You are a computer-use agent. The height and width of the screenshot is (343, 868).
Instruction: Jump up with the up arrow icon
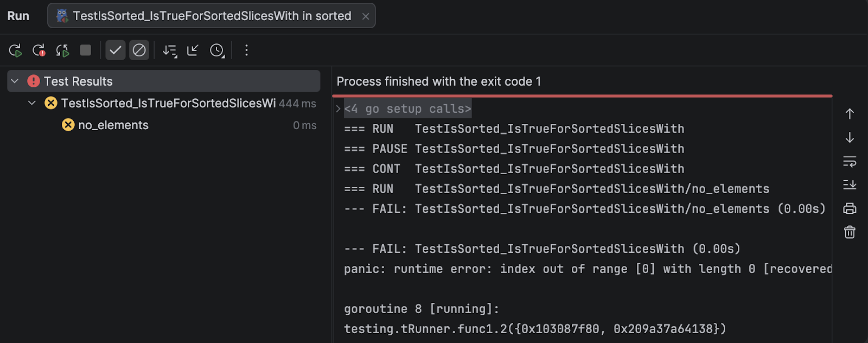850,114
